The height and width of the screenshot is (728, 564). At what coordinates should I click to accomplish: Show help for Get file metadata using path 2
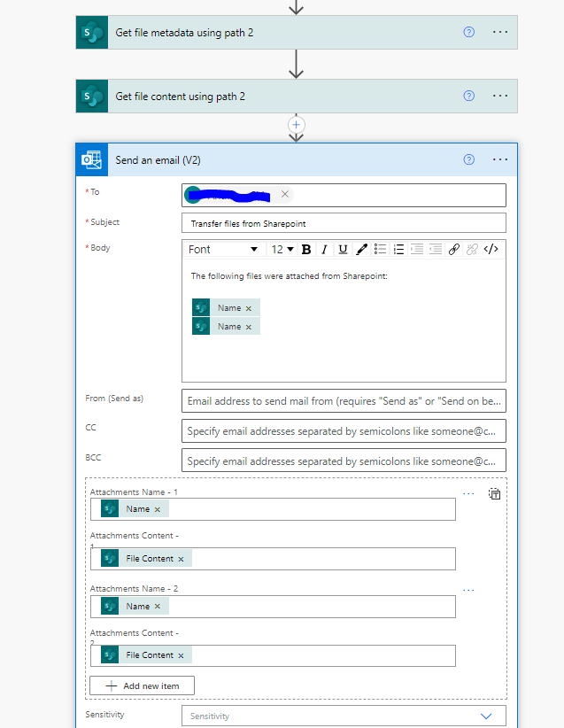pos(469,32)
